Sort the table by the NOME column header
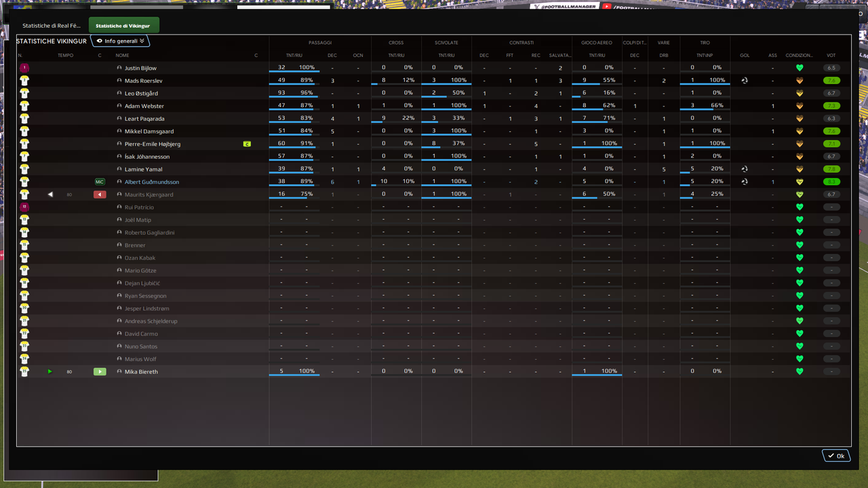This screenshot has width=868, height=488. click(x=122, y=55)
